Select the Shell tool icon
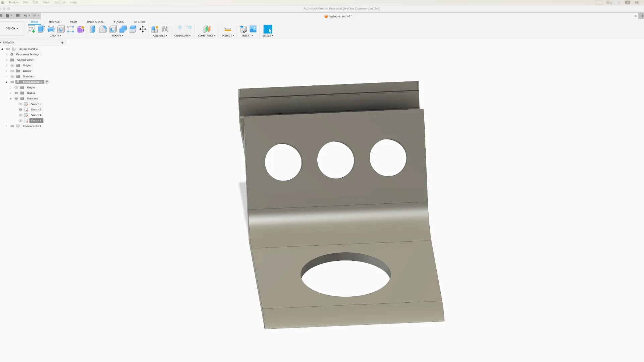The image size is (644, 362). coord(113,29)
